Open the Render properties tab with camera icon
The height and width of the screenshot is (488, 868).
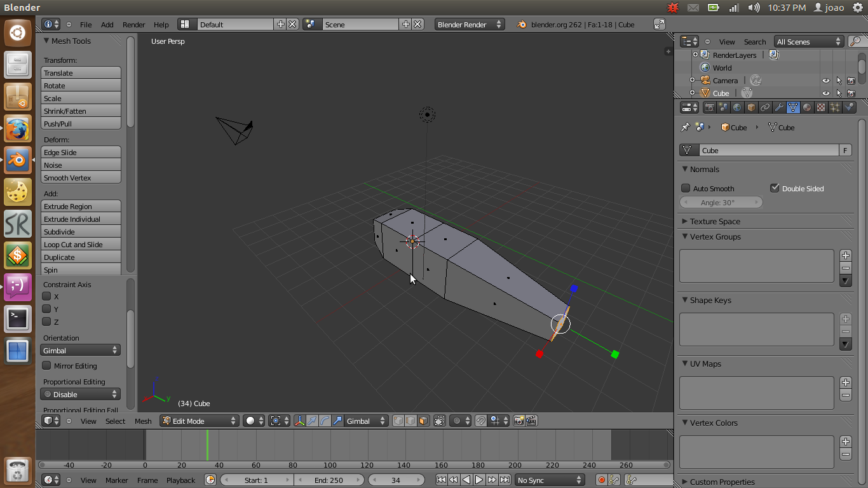click(711, 107)
